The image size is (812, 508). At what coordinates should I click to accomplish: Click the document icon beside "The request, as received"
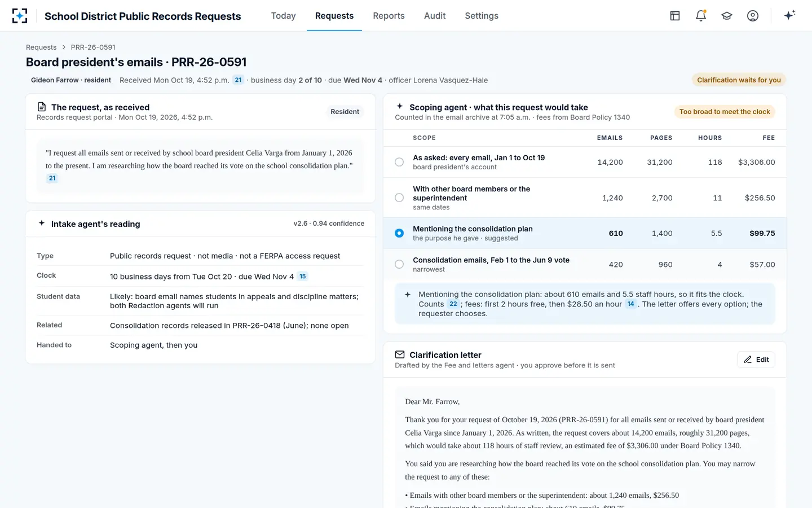point(42,107)
